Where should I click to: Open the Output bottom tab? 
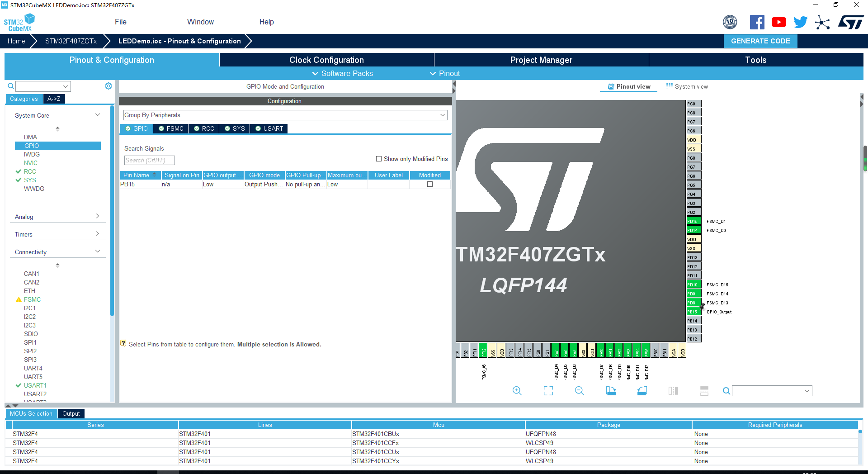click(71, 413)
